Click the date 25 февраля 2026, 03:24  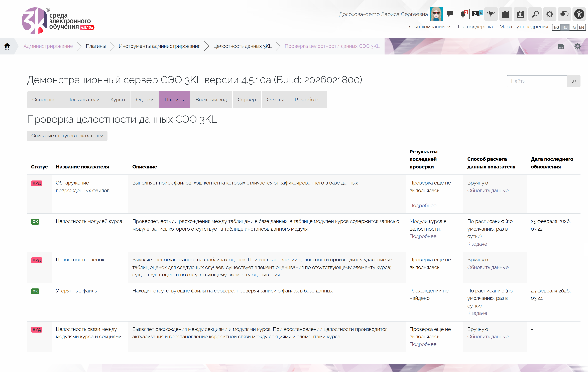coord(551,294)
